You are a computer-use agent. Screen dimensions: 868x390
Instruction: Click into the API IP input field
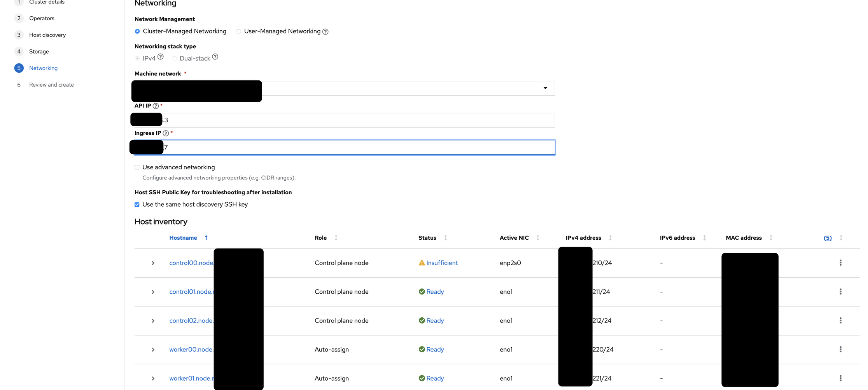point(350,120)
